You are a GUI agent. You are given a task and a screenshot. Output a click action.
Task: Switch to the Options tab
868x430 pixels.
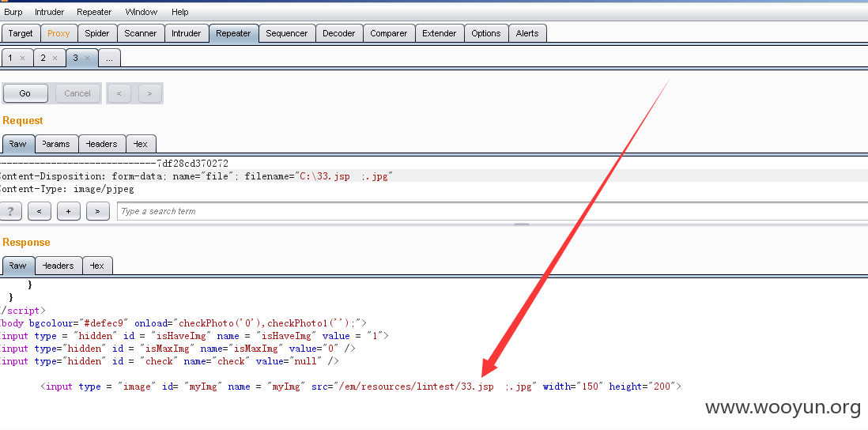[x=486, y=33]
